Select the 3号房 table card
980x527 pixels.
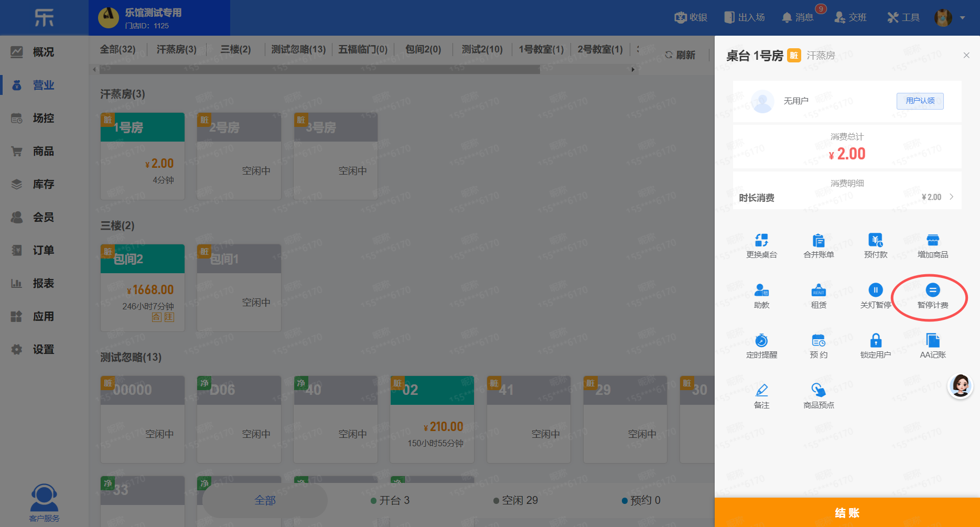[x=336, y=156]
